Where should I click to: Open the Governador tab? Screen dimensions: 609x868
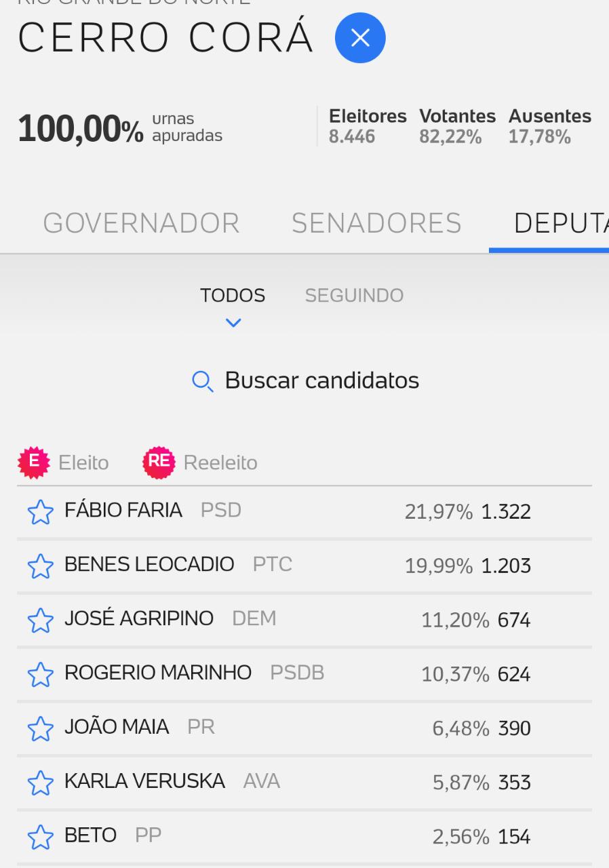tap(141, 223)
